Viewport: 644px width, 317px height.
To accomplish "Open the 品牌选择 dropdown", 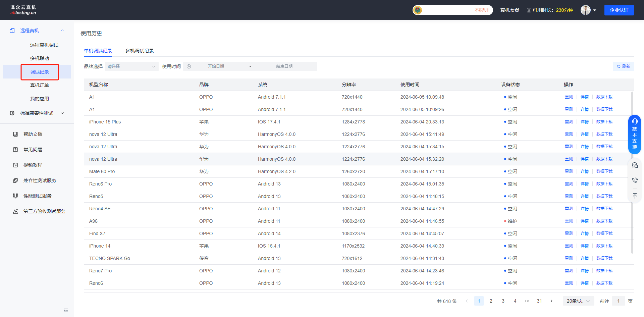I will (x=131, y=66).
